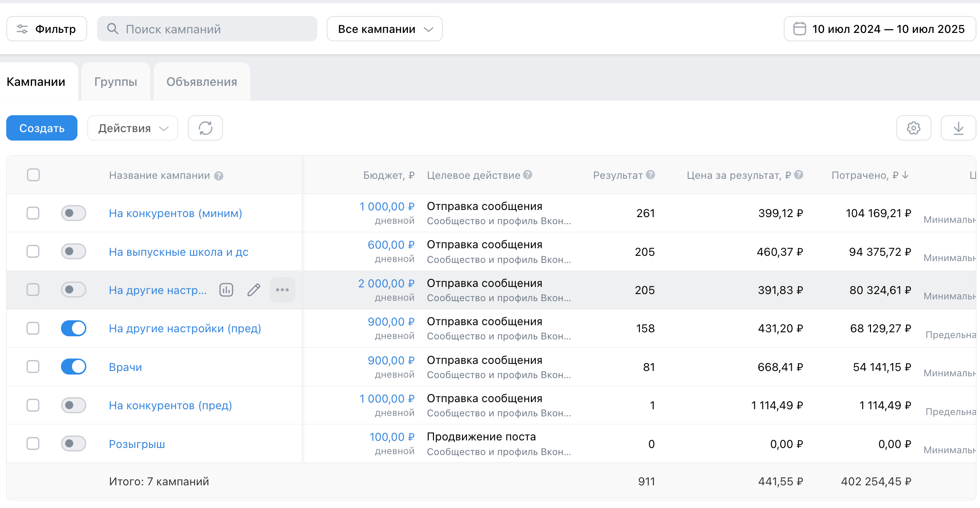This screenshot has width=980, height=508.
Task: Click the download report icon
Action: click(x=958, y=128)
